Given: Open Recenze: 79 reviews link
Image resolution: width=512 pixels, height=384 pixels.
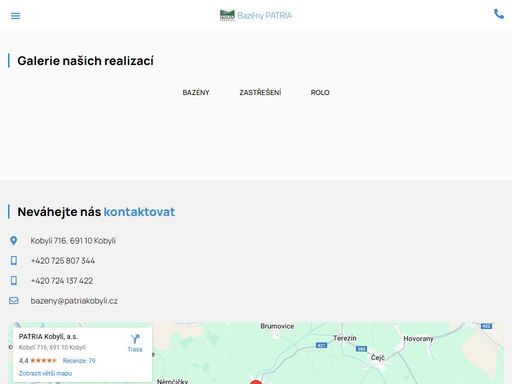Looking at the screenshot, I should coord(79,361).
